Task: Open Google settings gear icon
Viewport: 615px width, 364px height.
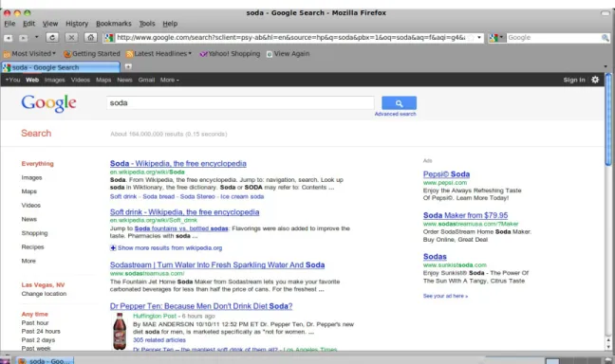Action: (x=595, y=80)
